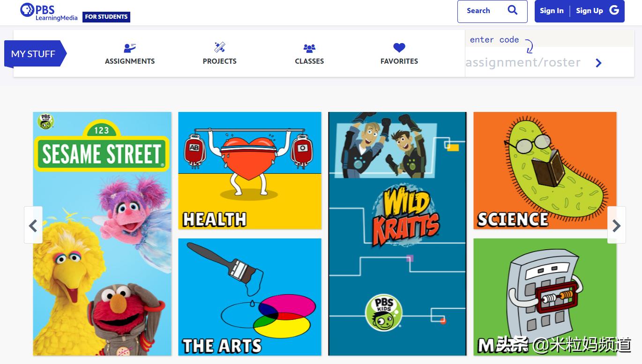Click the Sign In button
Viewport: 642px width, 364px height.
click(552, 11)
